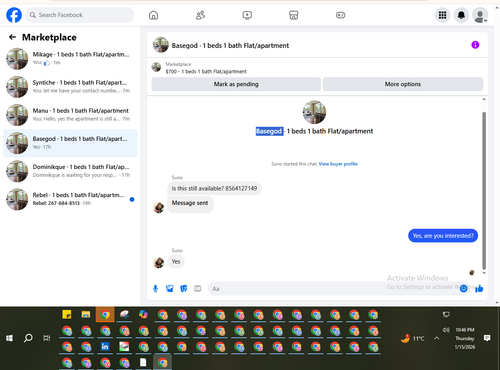The height and width of the screenshot is (370, 500).
Task: Open the Windows Action Center icon
Action: click(x=487, y=338)
